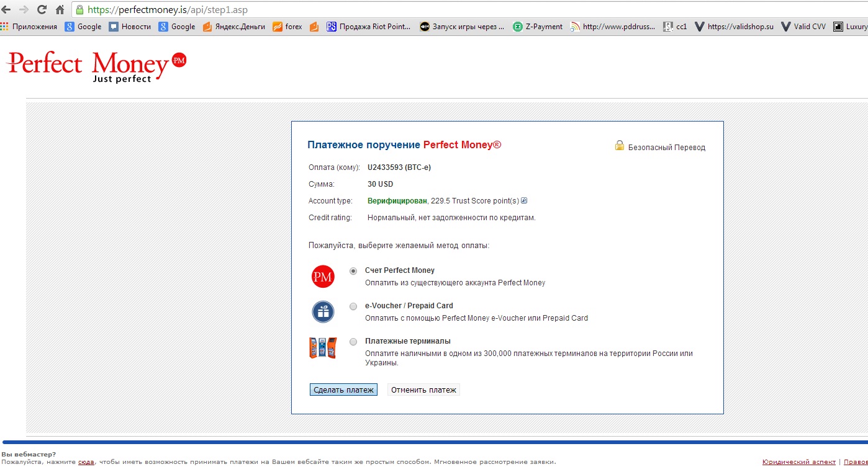Open the Яндекс.Деньги bookmark
This screenshot has width=868, height=472.
[x=234, y=27]
